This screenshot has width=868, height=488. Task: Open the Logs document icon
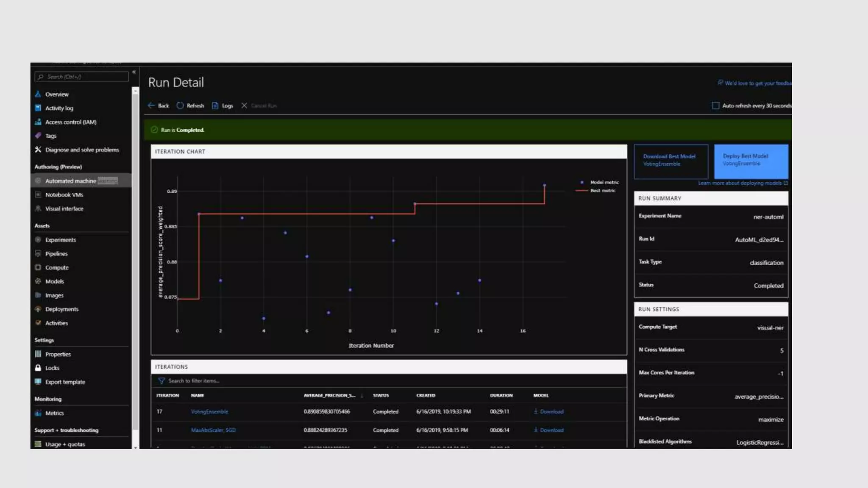(215, 105)
